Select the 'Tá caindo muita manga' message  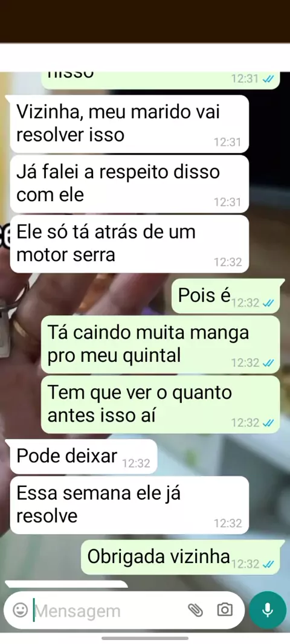(161, 344)
